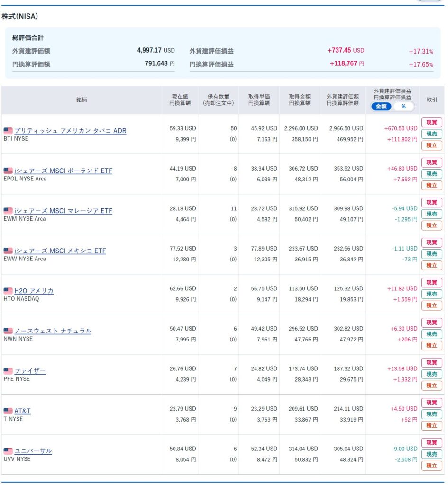Switch profit/loss display to 金額

(x=382, y=107)
